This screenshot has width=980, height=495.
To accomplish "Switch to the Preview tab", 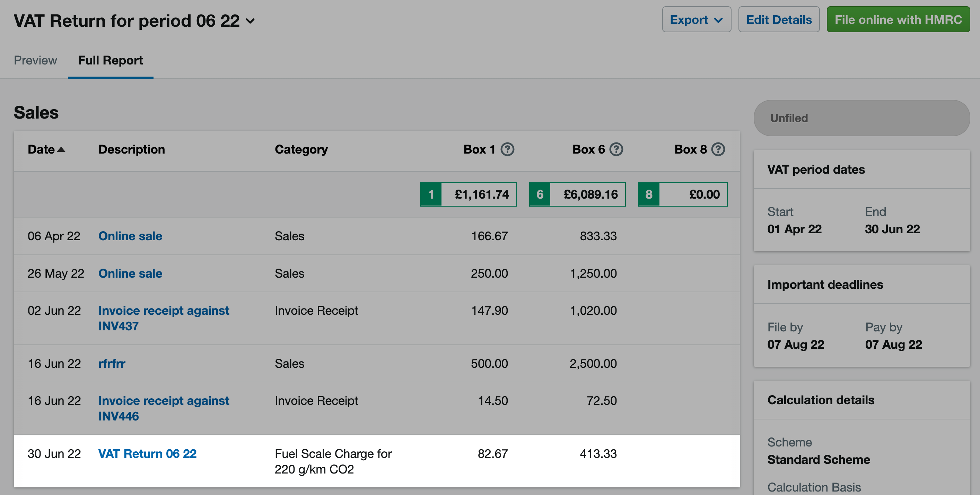I will tap(35, 60).
